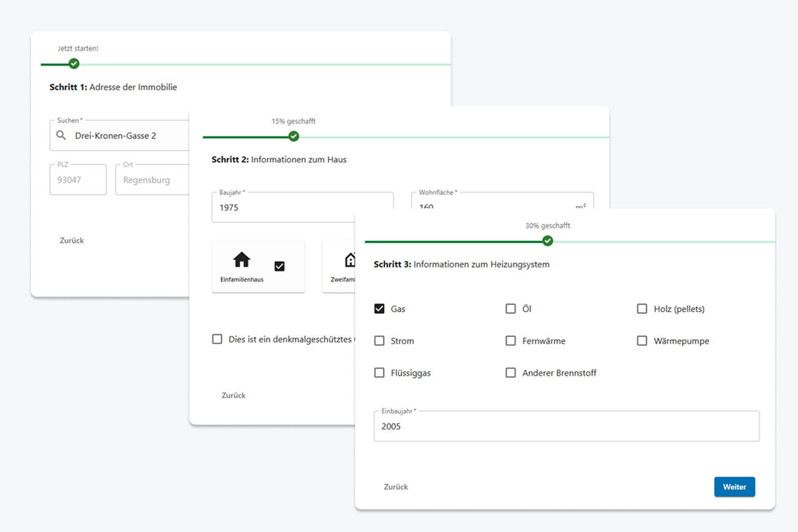798x532 pixels.
Task: Click Zurück in the Step 1 window
Action: point(72,240)
